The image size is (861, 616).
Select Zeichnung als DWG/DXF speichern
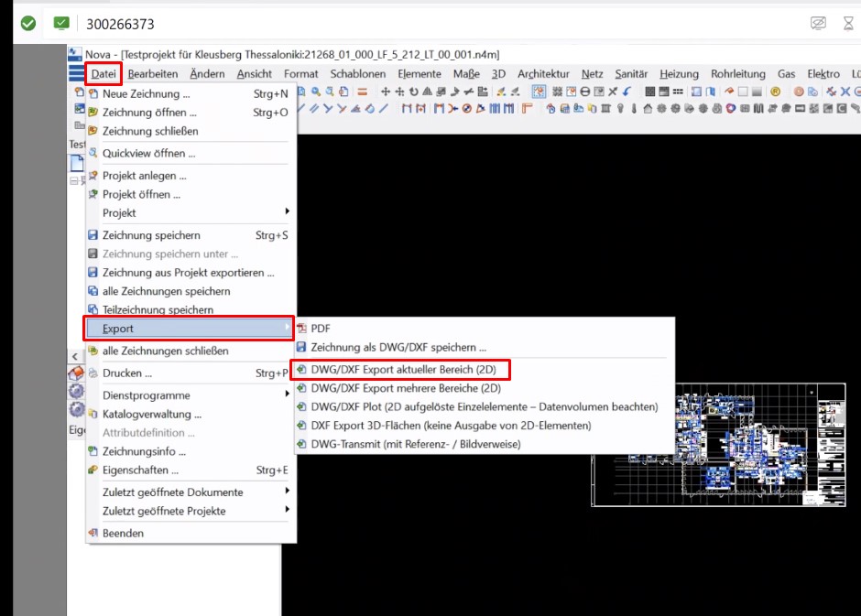pos(484,347)
